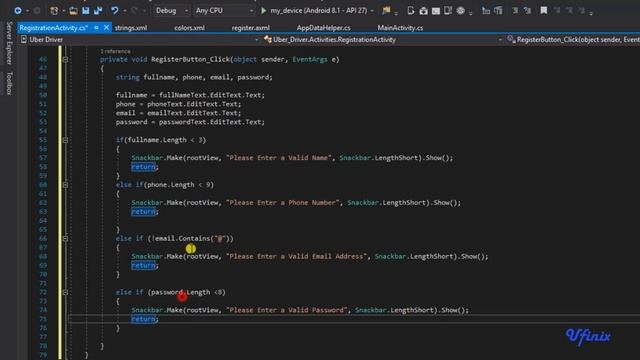Screen dimensions: 640x360
Task: Click the phone device icon in the Android toolbar
Action: pos(411,11)
